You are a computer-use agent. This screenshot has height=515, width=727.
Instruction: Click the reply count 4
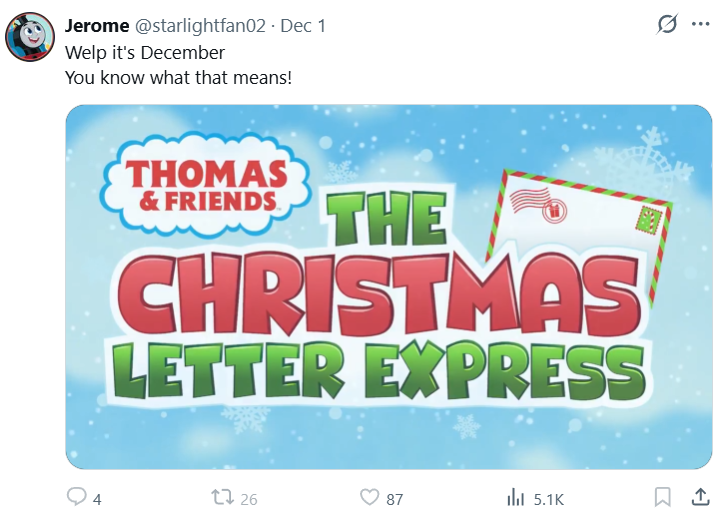pyautogui.click(x=97, y=498)
